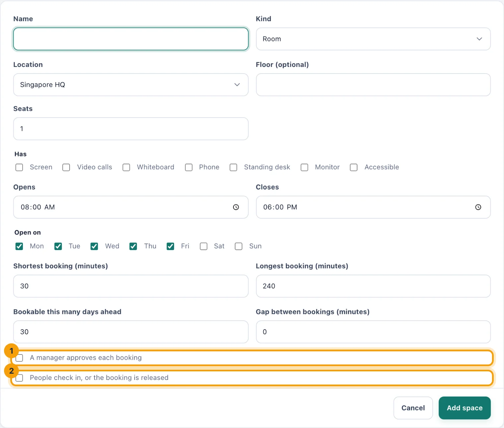The width and height of the screenshot is (504, 428).
Task: Click the Gap between bookings field
Action: point(373,332)
